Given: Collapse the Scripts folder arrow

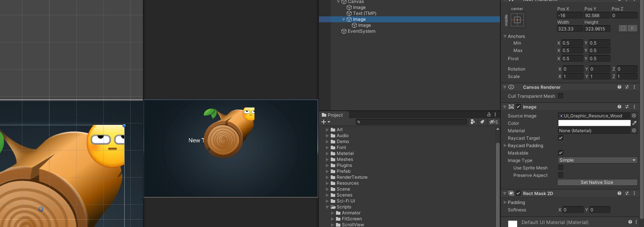Looking at the screenshot, I should pyautogui.click(x=327, y=207).
